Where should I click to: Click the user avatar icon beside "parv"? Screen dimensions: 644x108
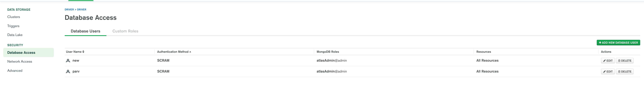[x=68, y=71]
